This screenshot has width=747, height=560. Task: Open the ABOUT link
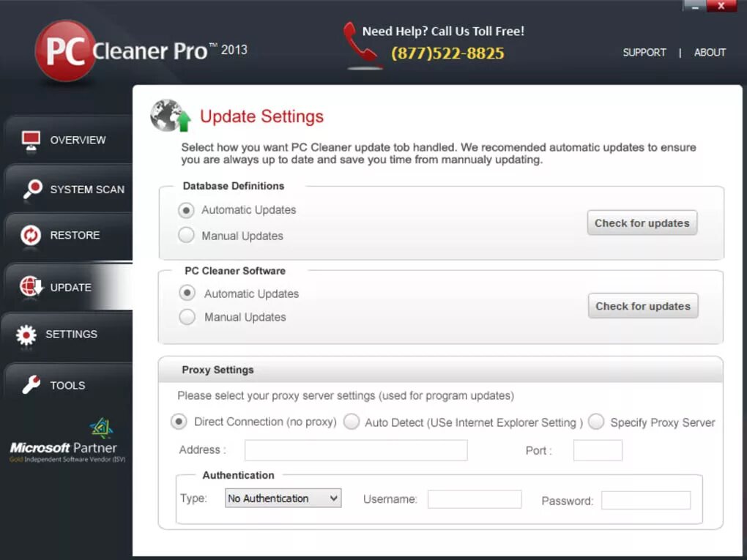coord(710,53)
